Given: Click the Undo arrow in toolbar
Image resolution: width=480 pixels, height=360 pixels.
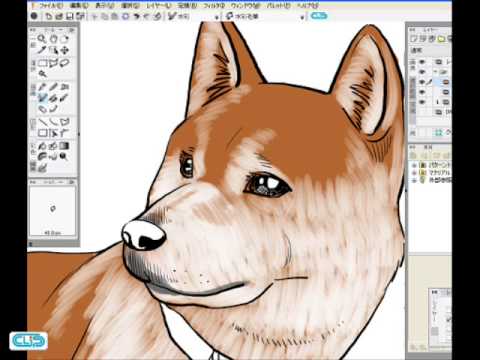Looking at the screenshot, I should coord(136,16).
